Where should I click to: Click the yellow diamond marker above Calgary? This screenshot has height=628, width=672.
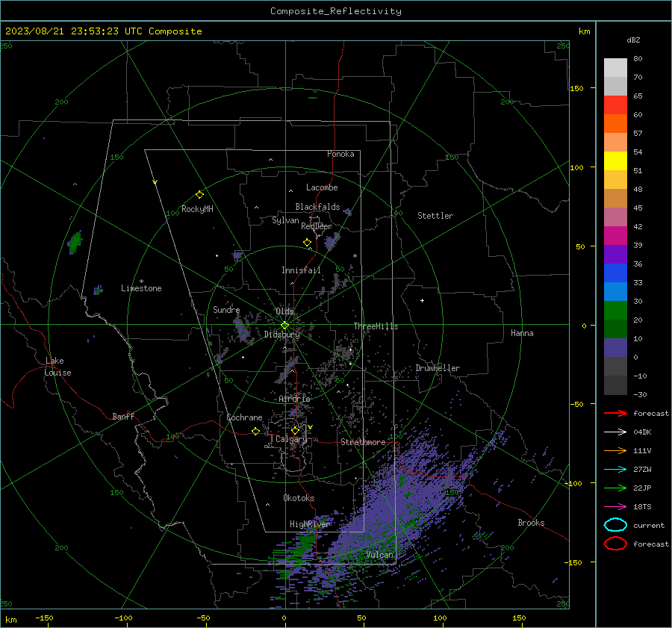point(295,430)
